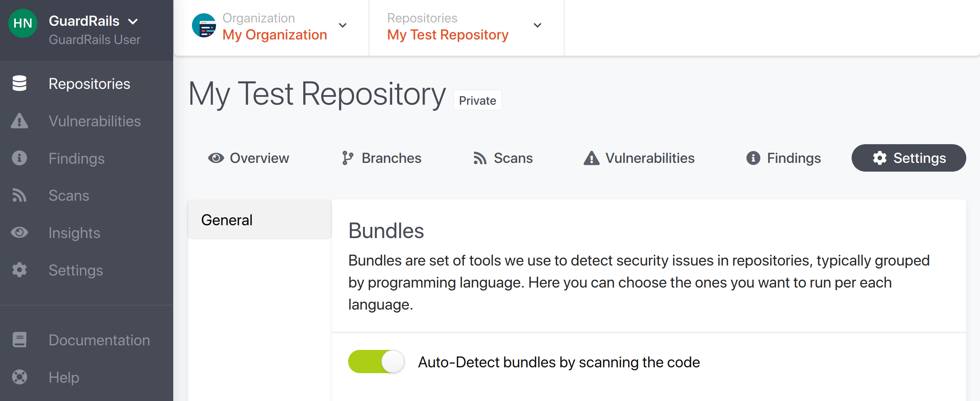Select the Settings tab button

pyautogui.click(x=909, y=158)
